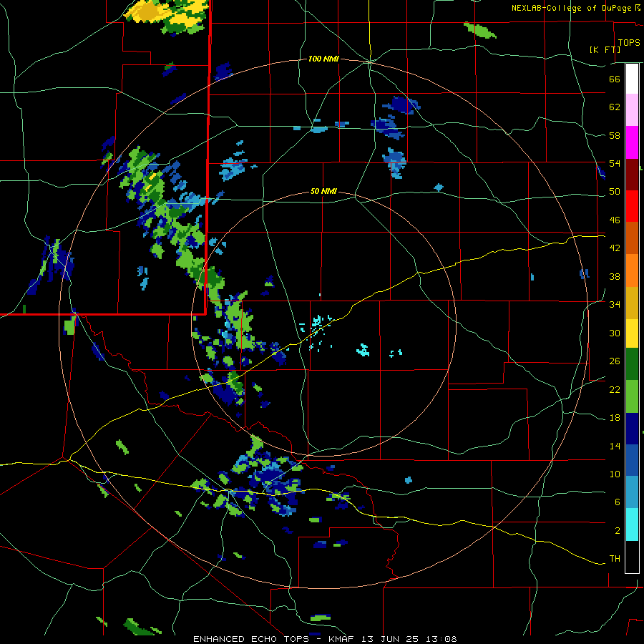Select the magenta swatch in the color scale
This screenshot has width=644, height=644.
pos(632,142)
